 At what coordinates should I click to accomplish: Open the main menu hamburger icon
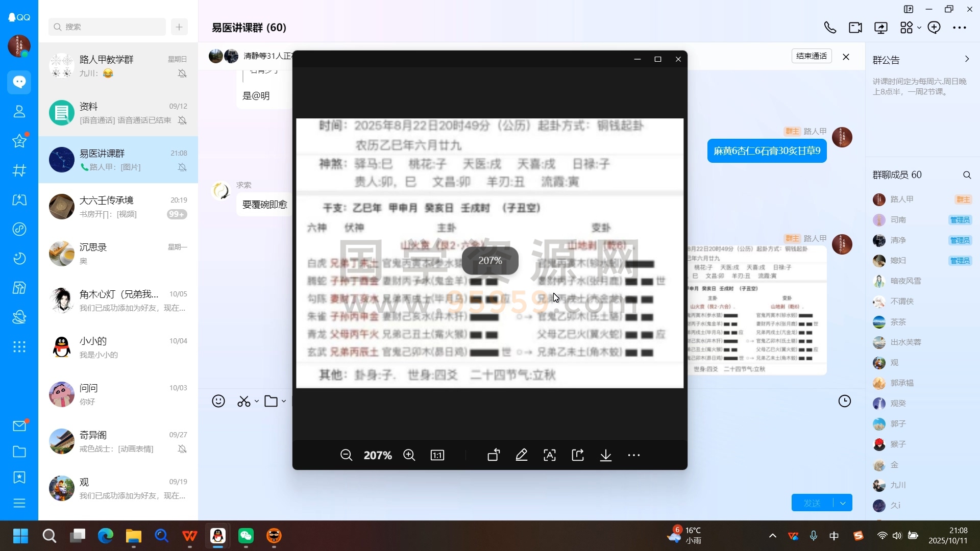pos(19,504)
